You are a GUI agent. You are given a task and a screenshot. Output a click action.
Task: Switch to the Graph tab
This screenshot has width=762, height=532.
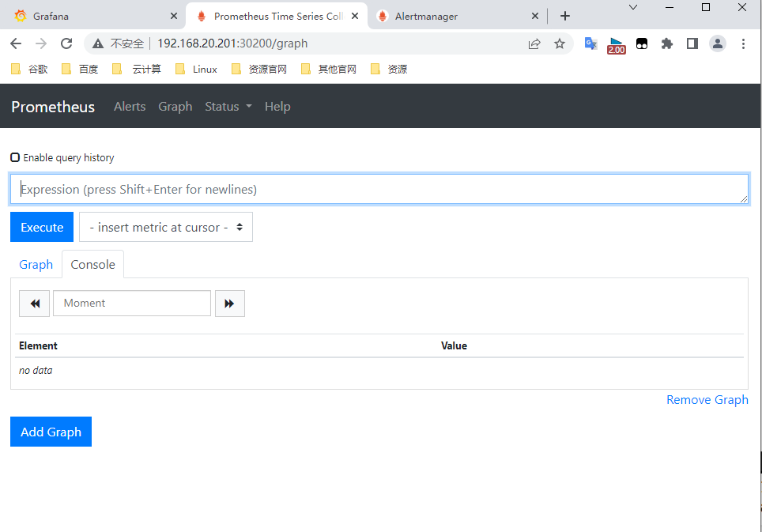click(36, 265)
